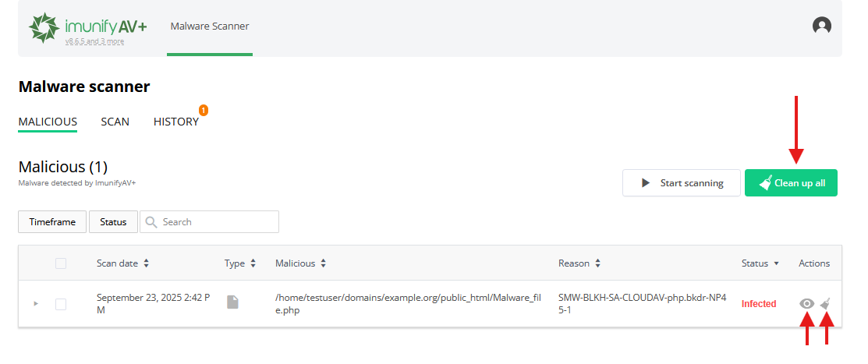
Task: Open the HISTORY tab
Action: click(175, 122)
